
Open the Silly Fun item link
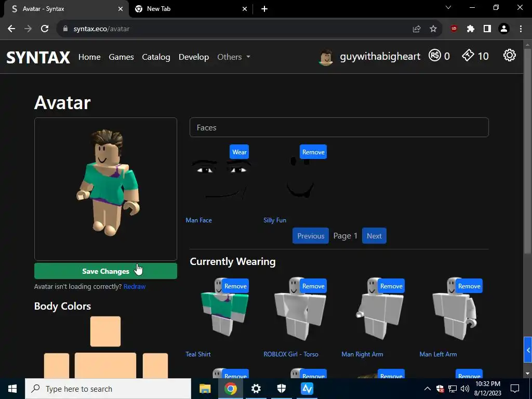(x=275, y=220)
